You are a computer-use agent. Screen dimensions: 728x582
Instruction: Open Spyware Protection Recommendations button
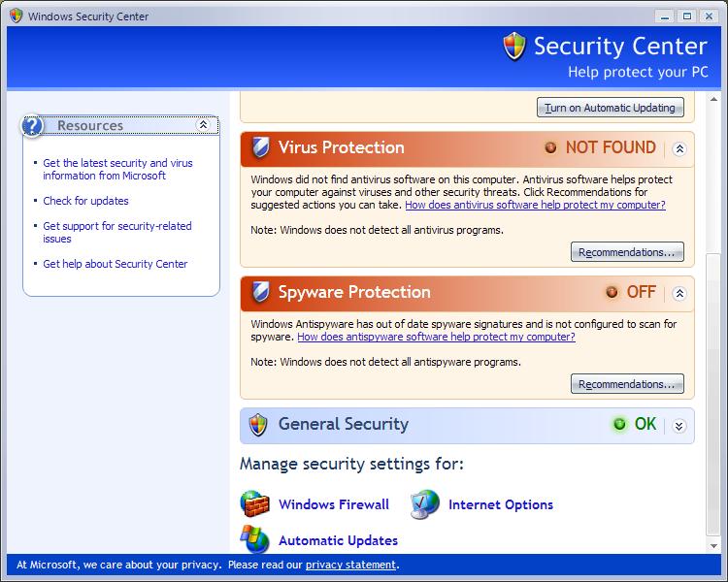click(x=627, y=384)
